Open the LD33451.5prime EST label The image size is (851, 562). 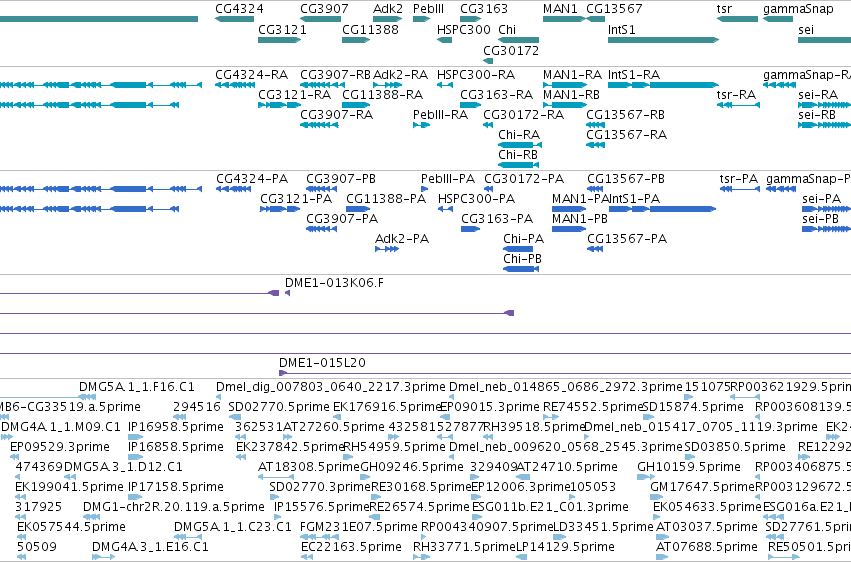tap(603, 527)
